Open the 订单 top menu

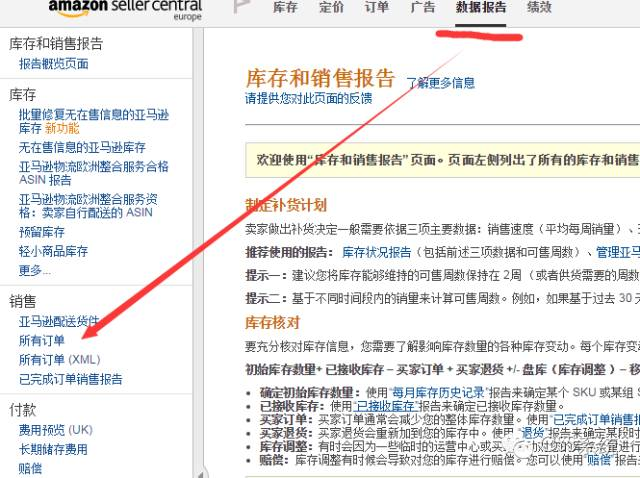tap(377, 7)
